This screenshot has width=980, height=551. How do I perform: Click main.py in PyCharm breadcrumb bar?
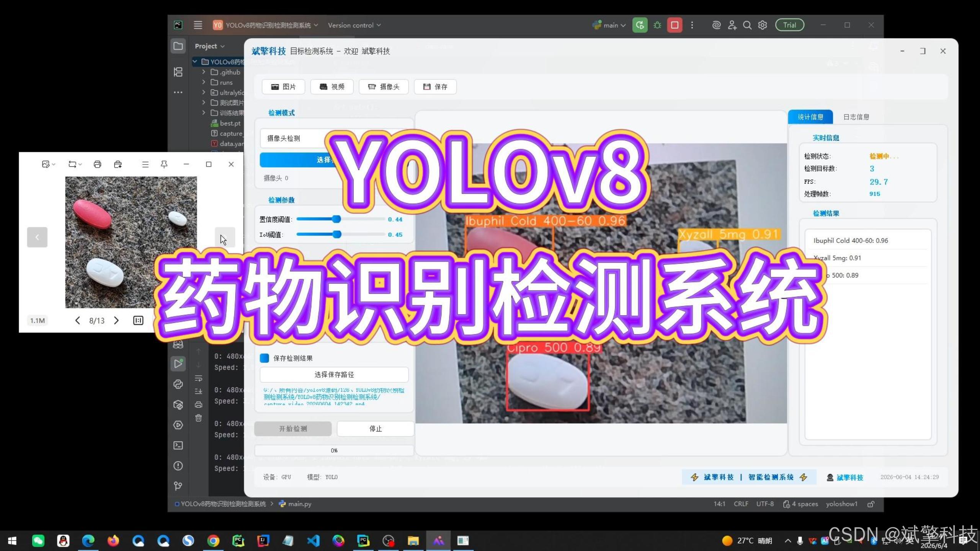pos(295,504)
